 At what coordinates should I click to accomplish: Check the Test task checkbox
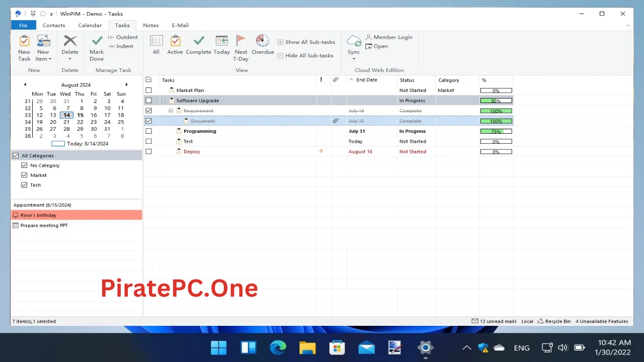point(148,141)
